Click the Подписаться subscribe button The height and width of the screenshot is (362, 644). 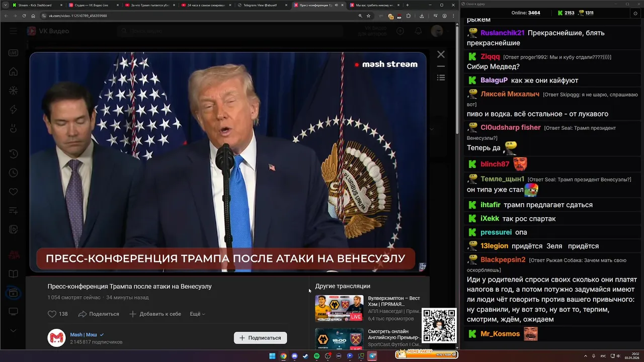coord(261,338)
